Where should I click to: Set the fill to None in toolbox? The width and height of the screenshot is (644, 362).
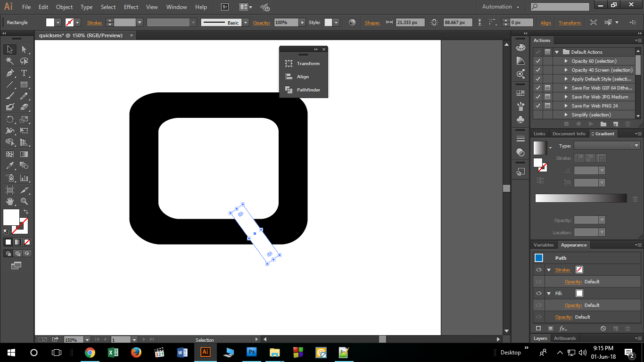pyautogui.click(x=27, y=242)
